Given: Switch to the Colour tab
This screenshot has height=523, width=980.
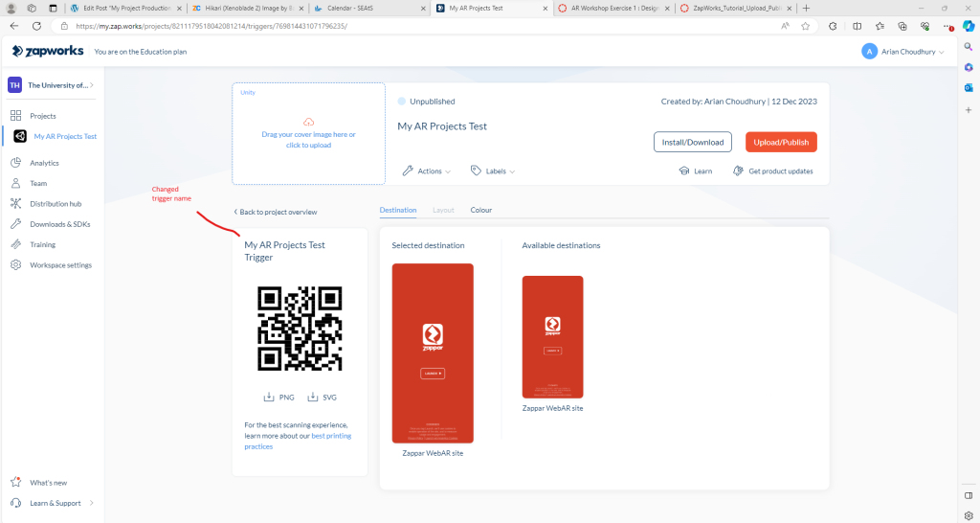Looking at the screenshot, I should click(480, 210).
